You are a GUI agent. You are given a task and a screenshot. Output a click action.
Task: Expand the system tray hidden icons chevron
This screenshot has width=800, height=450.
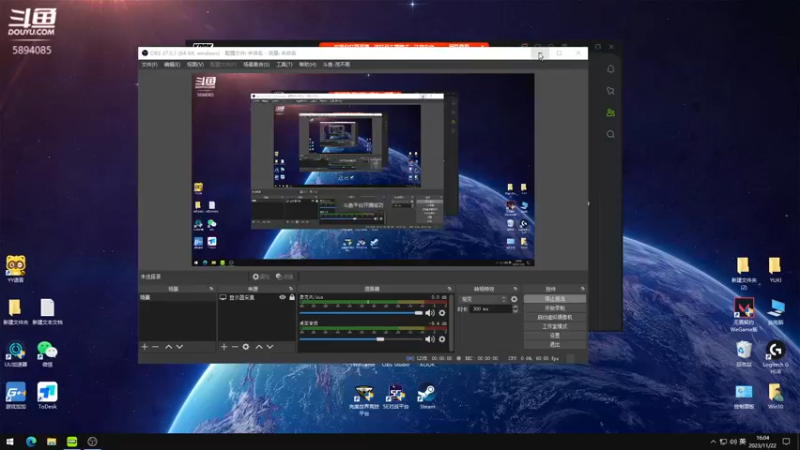point(713,441)
